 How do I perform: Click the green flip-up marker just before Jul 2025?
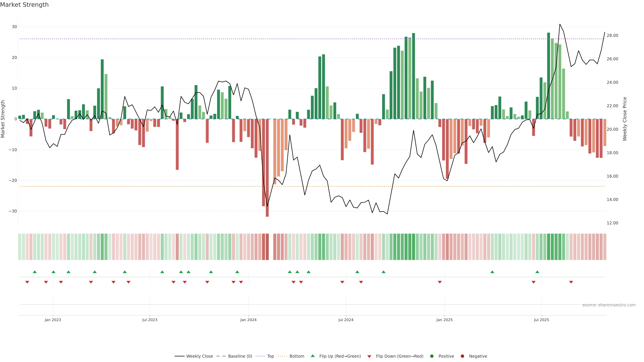tap(537, 272)
